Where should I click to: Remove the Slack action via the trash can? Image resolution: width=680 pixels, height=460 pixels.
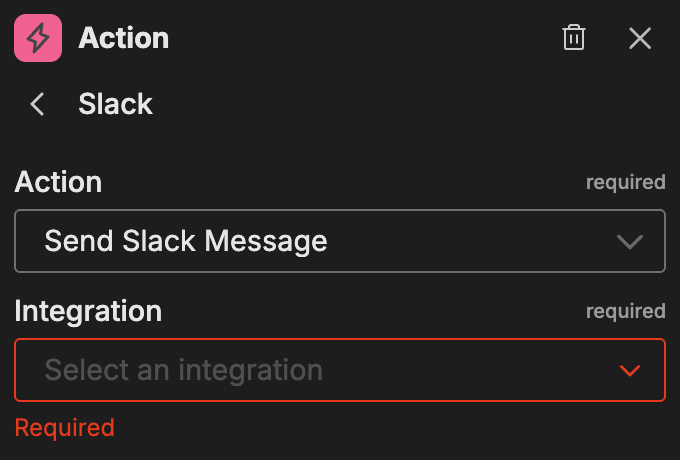[x=574, y=39]
